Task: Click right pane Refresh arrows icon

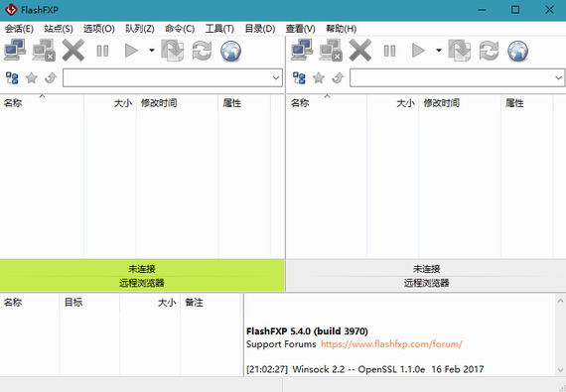Action: point(489,51)
